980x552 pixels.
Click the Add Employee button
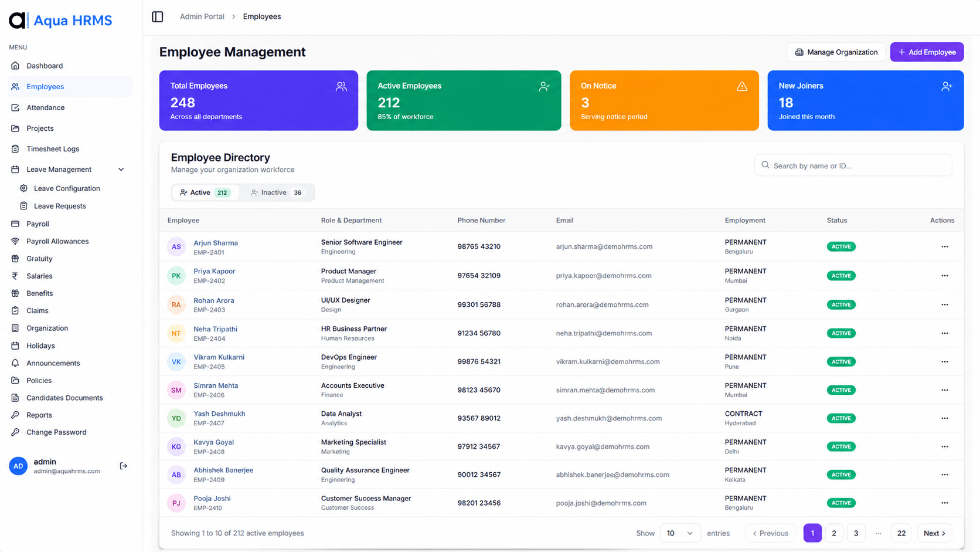(927, 52)
